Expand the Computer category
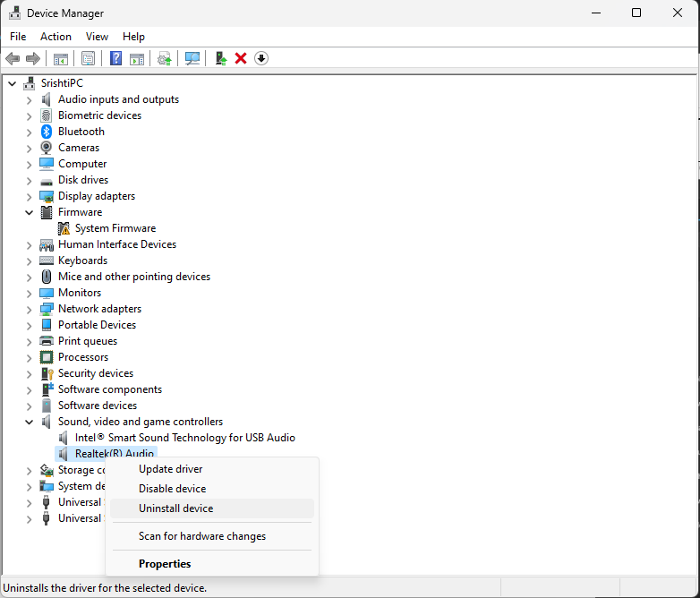Viewport: 700px width, 598px height. 29,165
